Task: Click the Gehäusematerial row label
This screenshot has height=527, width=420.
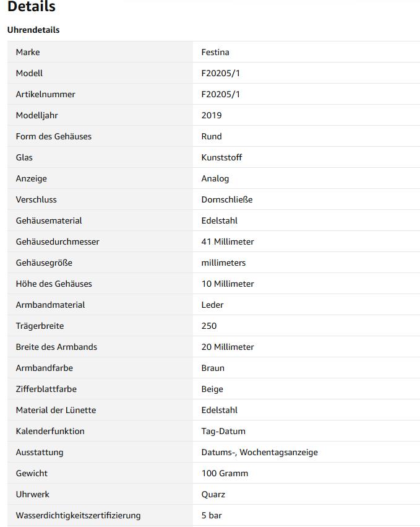Action: click(x=49, y=220)
